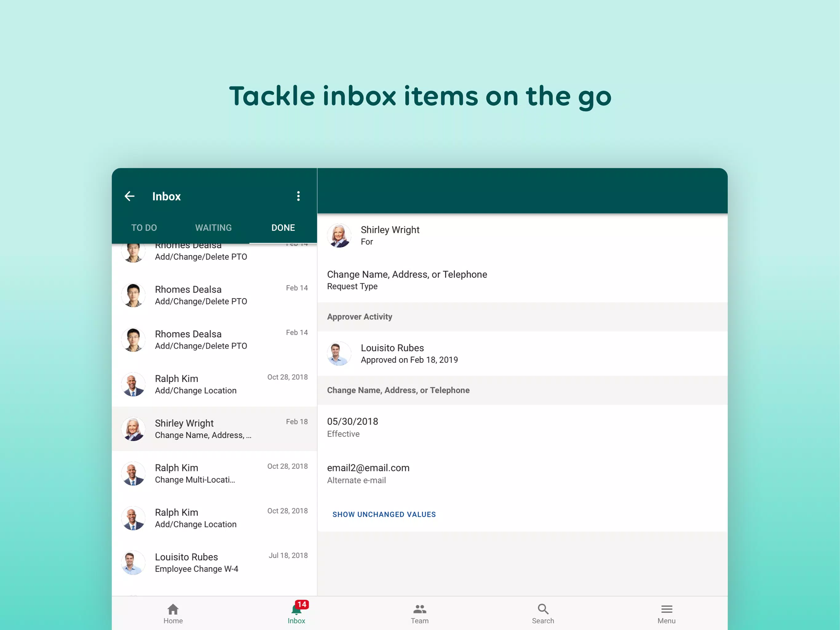Viewport: 840px width, 630px height.
Task: Click the Approver Activity section header
Action: tap(522, 317)
